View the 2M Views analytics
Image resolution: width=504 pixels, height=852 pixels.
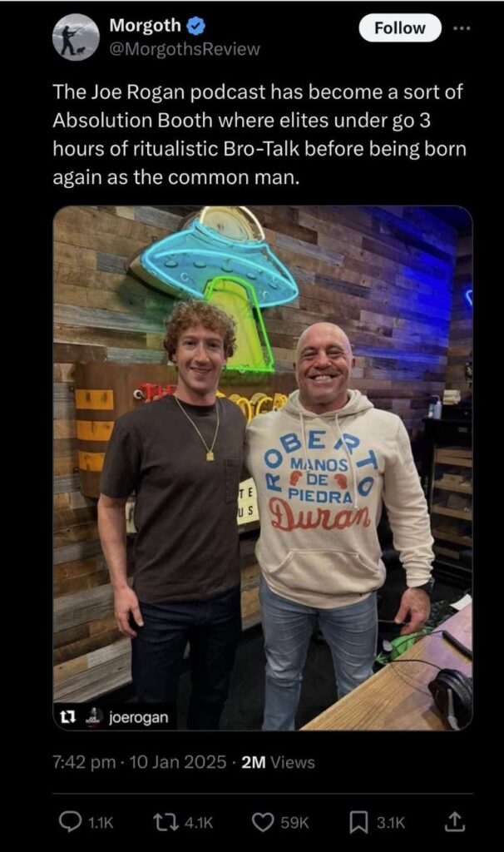pyautogui.click(x=278, y=762)
